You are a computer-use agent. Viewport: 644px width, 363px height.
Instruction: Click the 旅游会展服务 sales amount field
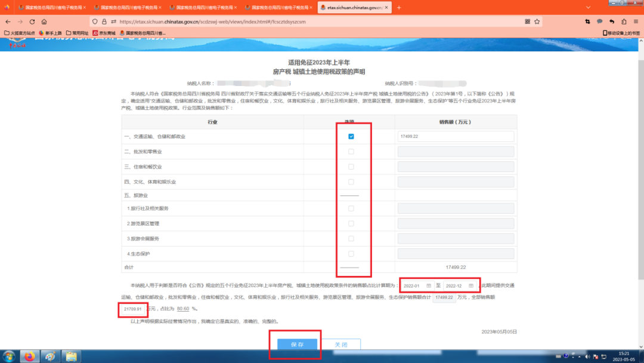click(x=456, y=238)
